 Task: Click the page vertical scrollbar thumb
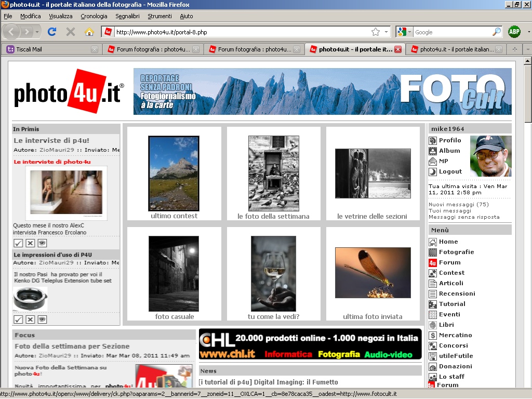click(528, 94)
